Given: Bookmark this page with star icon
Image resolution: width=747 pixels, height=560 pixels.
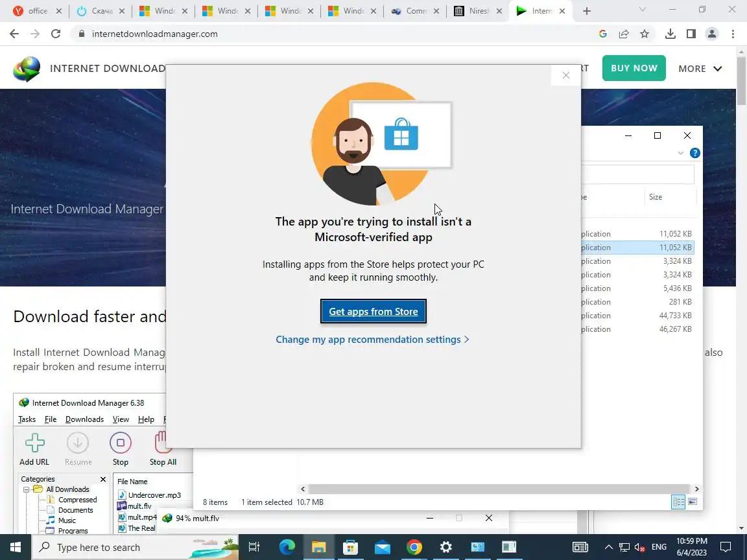Looking at the screenshot, I should tap(645, 34).
